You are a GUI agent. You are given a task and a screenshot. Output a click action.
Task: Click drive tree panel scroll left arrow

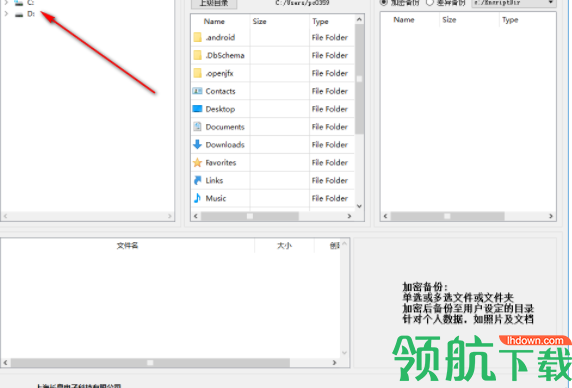click(x=5, y=216)
